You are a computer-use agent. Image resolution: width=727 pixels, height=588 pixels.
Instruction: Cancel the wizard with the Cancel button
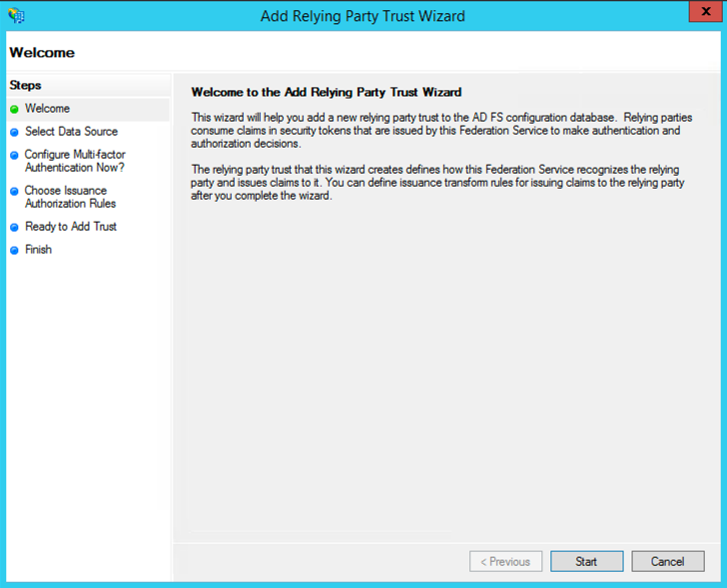point(667,561)
